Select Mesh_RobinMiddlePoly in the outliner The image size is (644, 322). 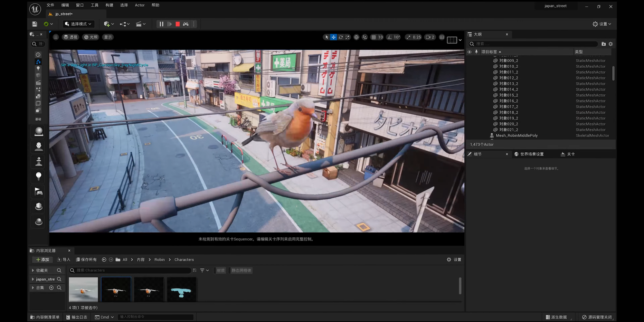click(x=517, y=136)
